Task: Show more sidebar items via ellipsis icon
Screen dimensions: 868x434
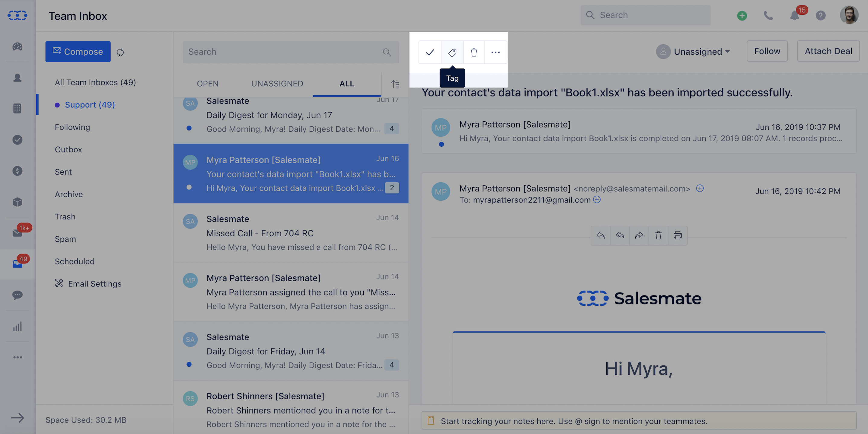Action: click(17, 357)
